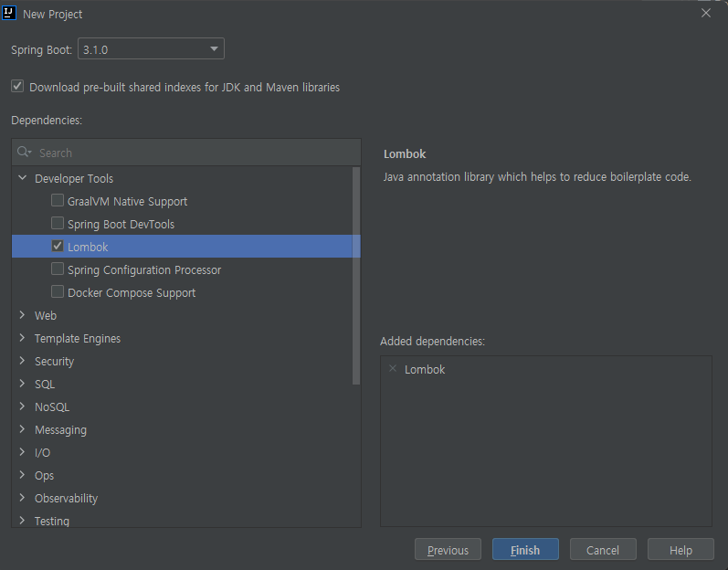Tick Spring Configuration Processor checkbox
This screenshot has width=728, height=570.
58,269
